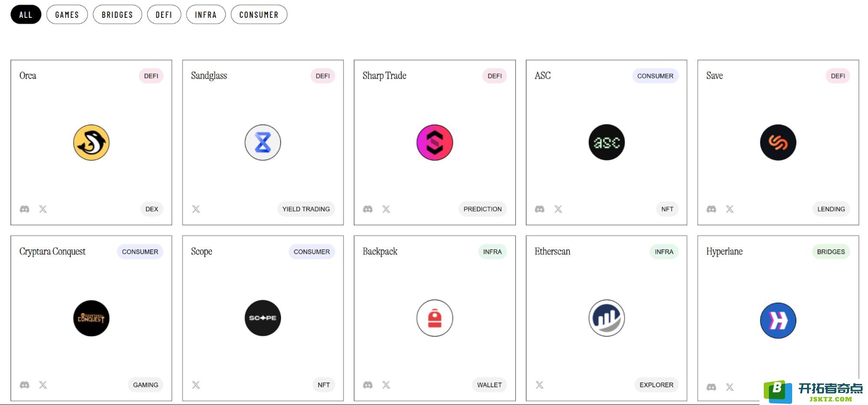Click the YIELD TRADING tag
The width and height of the screenshot is (868, 405).
click(x=306, y=209)
